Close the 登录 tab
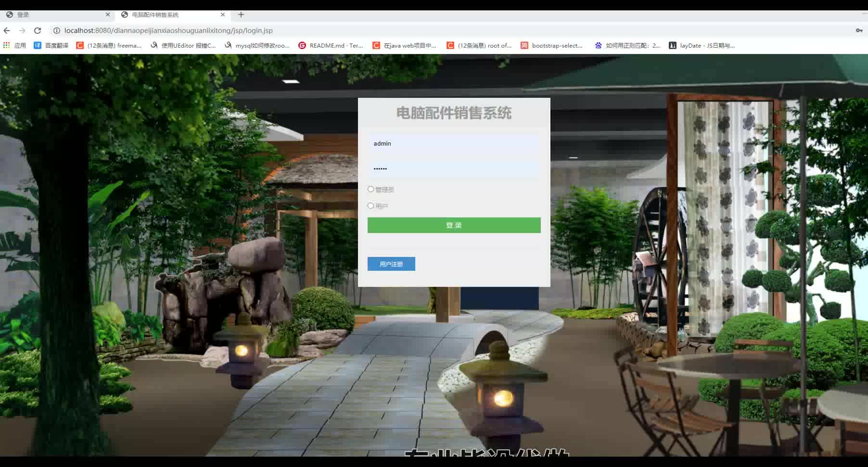 pos(108,14)
